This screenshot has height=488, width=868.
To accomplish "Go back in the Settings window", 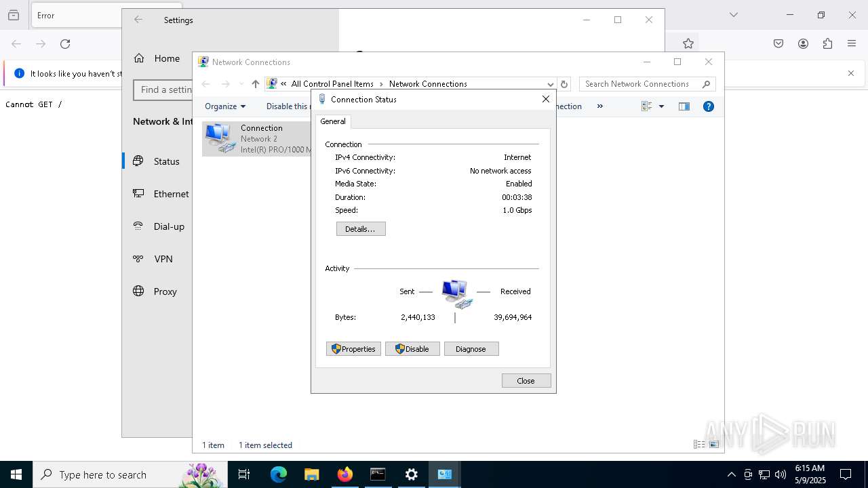I will 138,20.
